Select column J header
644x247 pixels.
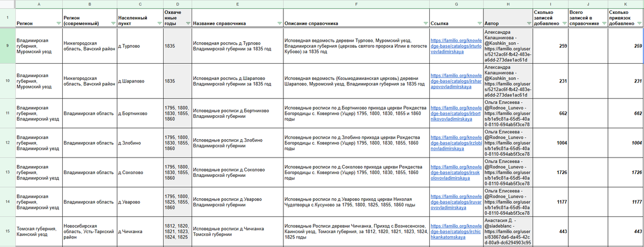pos(587,4)
